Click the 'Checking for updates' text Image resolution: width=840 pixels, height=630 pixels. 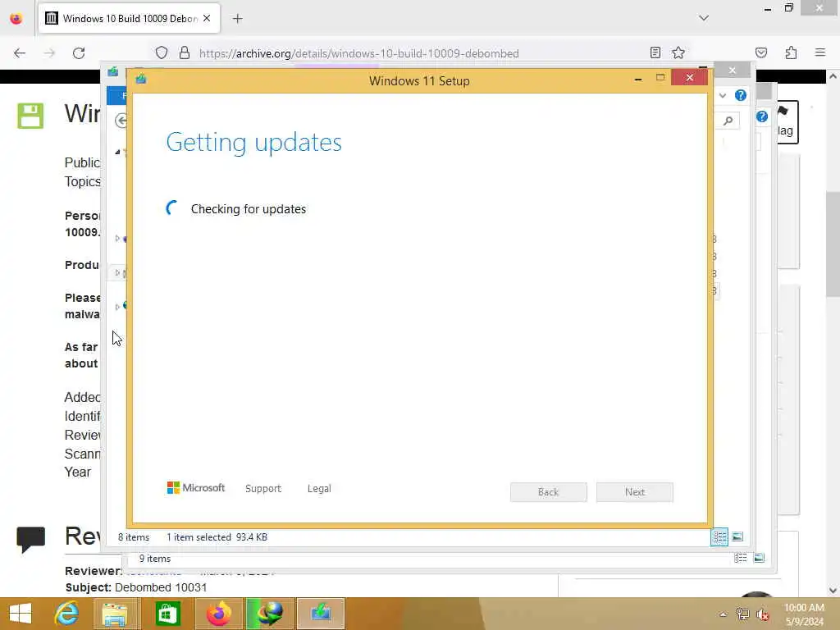[249, 209]
